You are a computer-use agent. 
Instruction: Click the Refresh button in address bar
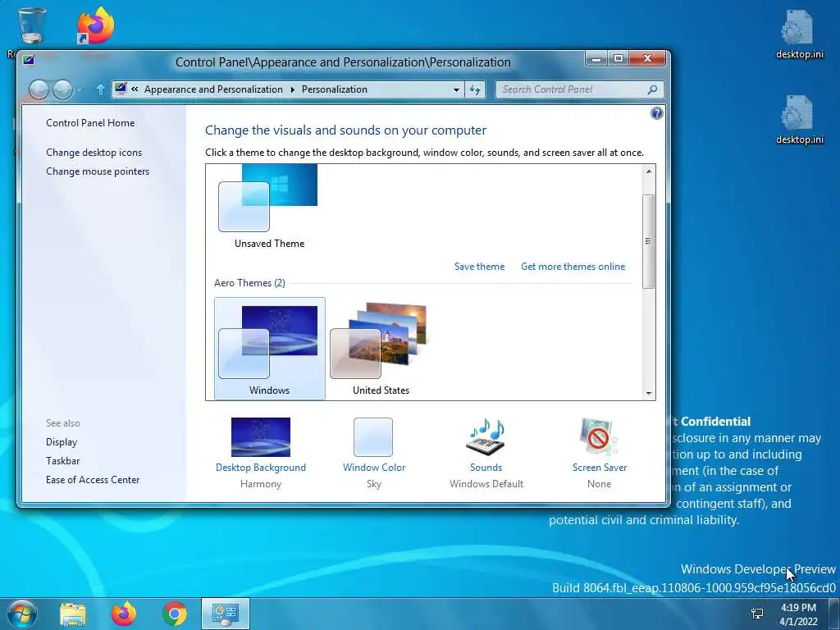tap(475, 89)
